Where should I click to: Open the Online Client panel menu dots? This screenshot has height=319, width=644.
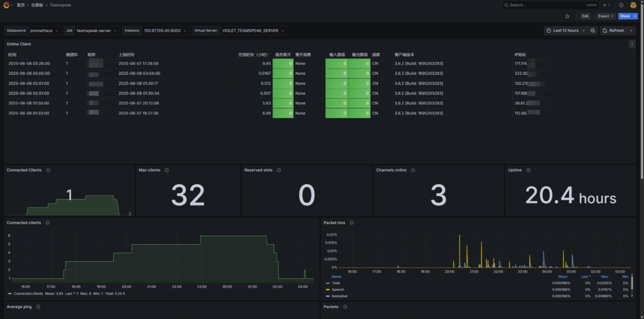tap(631, 45)
